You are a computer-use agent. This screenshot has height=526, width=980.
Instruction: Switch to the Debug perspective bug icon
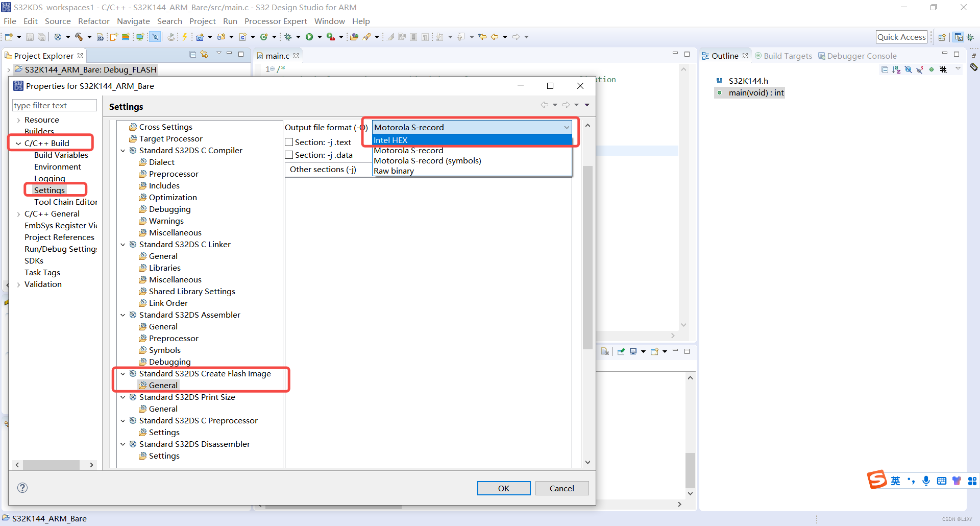(970, 37)
